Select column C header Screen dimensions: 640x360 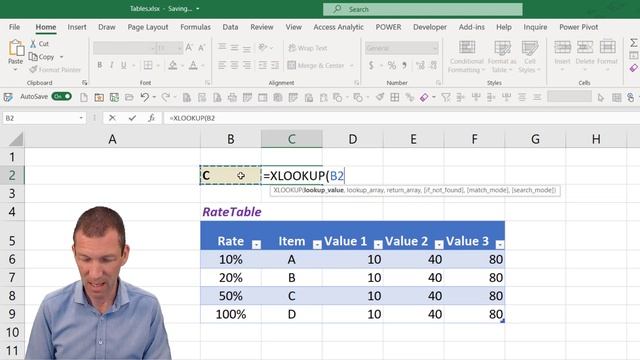coord(291,139)
